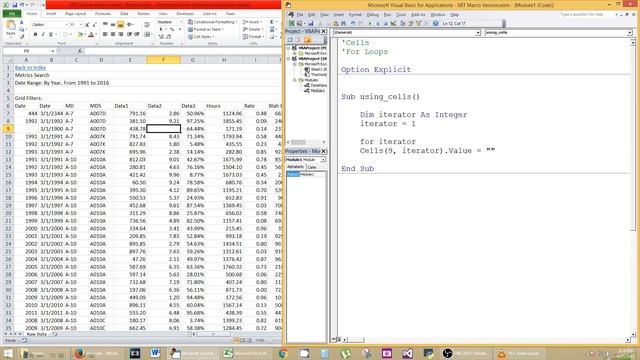This screenshot has width=640, height=360.
Task: Click the 'Type a question for help' box
Action: (586, 15)
